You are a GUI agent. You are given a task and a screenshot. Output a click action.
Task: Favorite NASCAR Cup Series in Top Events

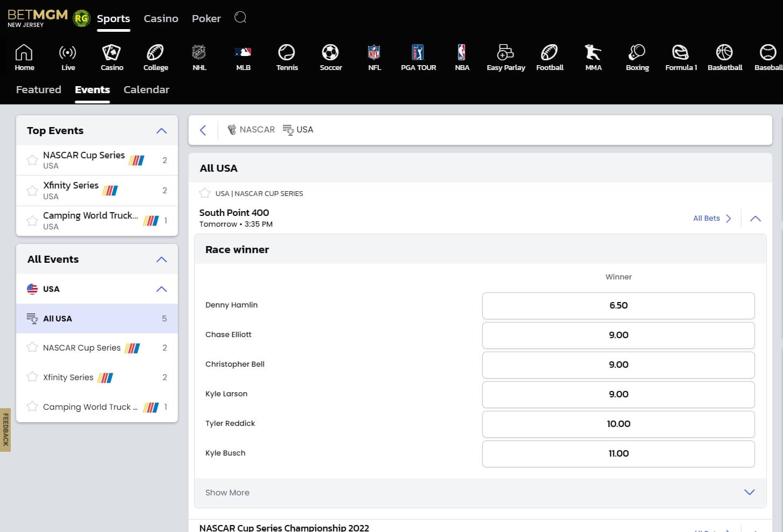point(32,160)
